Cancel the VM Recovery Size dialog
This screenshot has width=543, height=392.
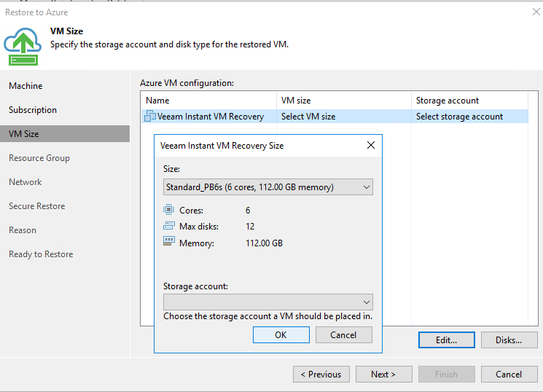[x=343, y=335]
